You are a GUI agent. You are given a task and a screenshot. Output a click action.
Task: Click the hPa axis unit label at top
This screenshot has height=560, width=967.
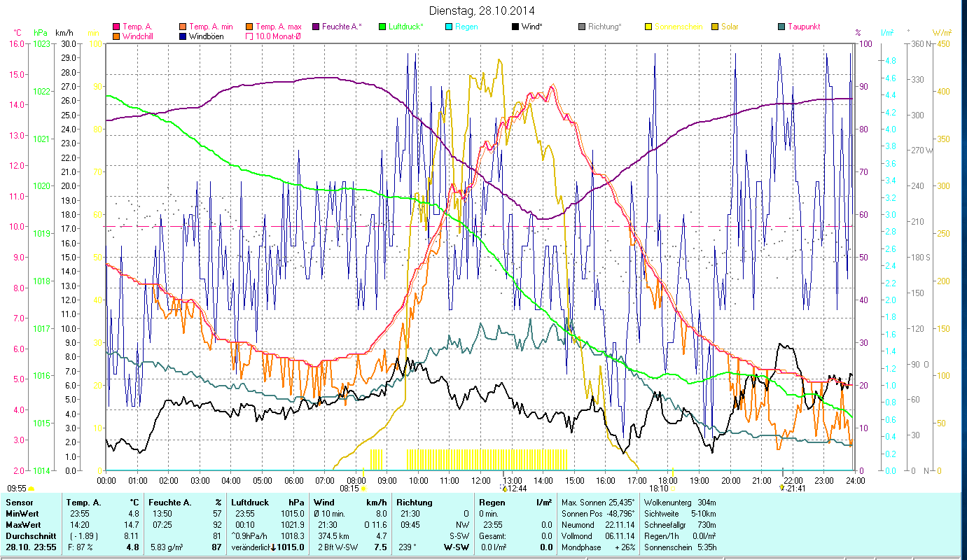pos(41,33)
